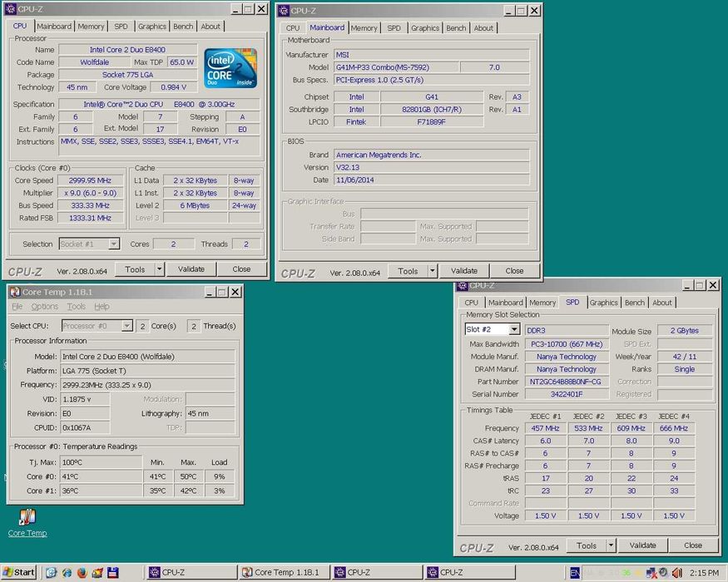Screen dimensions: 728x582
Task: Open the Options menu in Core Temp
Action: coord(45,306)
